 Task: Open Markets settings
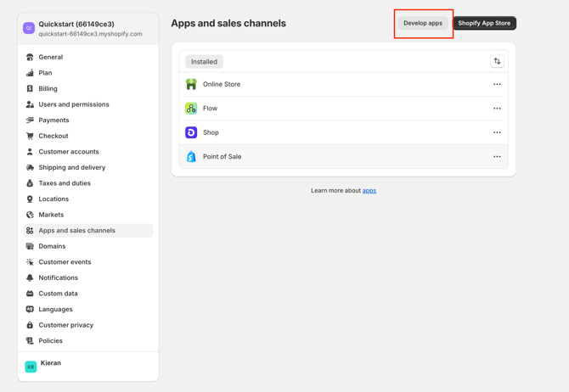(x=88, y=215)
